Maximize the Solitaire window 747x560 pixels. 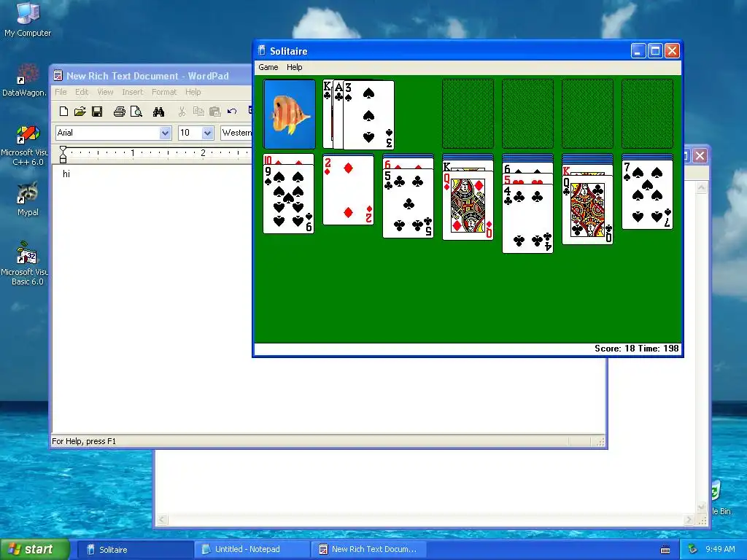pos(656,50)
